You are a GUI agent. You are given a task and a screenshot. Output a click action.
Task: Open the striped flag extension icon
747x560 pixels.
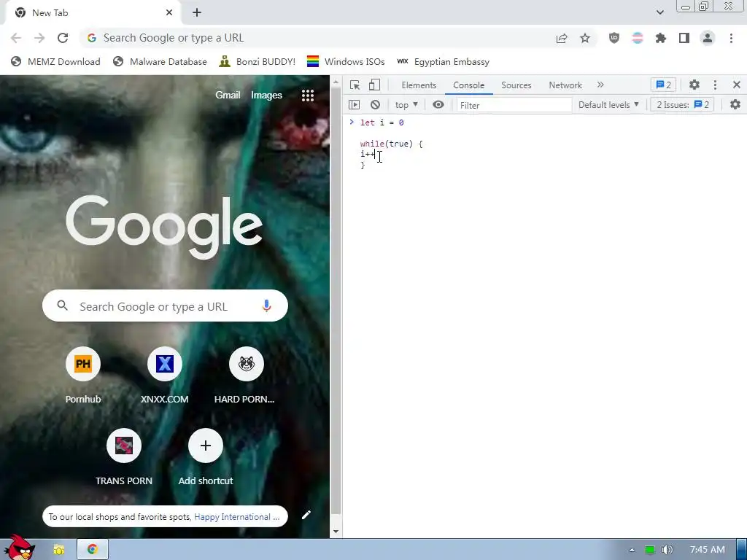(638, 38)
